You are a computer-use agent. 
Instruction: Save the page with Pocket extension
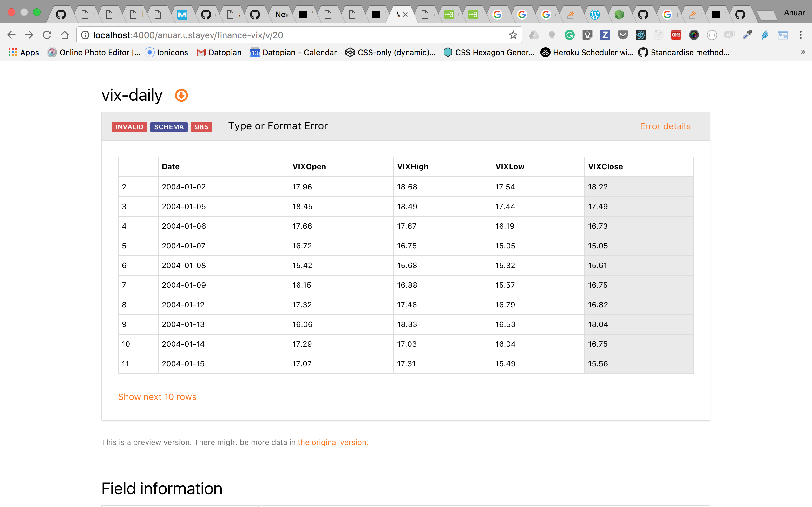click(x=623, y=35)
